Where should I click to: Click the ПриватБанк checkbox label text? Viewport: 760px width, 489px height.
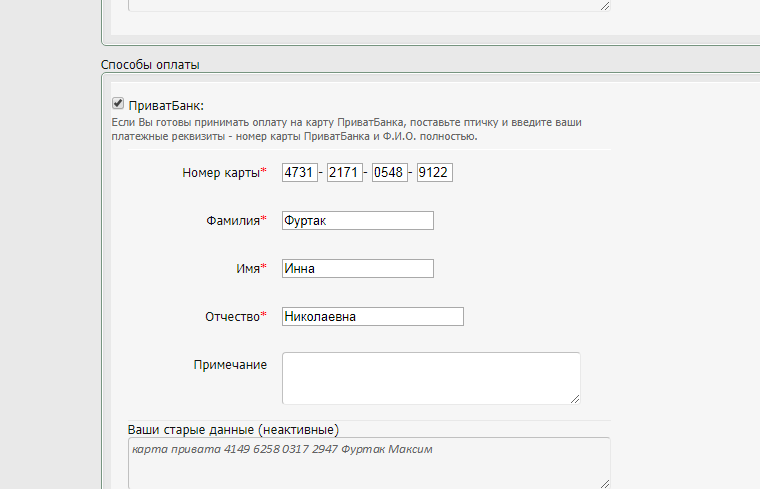166,105
